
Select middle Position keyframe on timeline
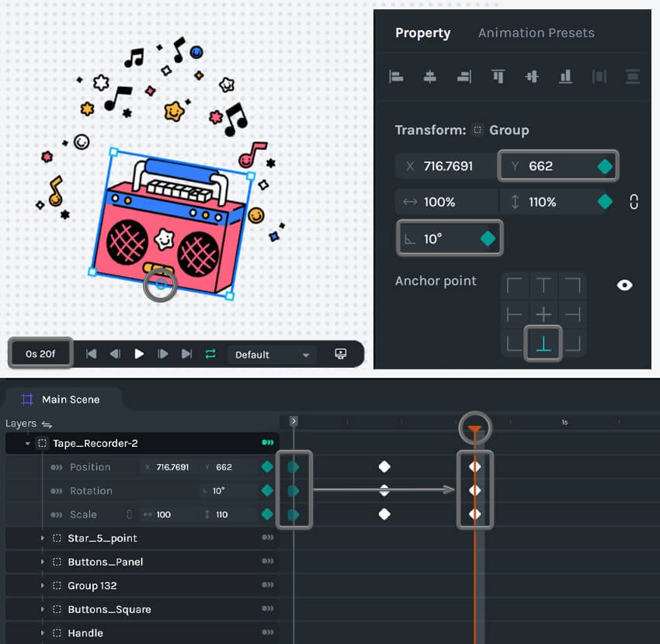(384, 467)
